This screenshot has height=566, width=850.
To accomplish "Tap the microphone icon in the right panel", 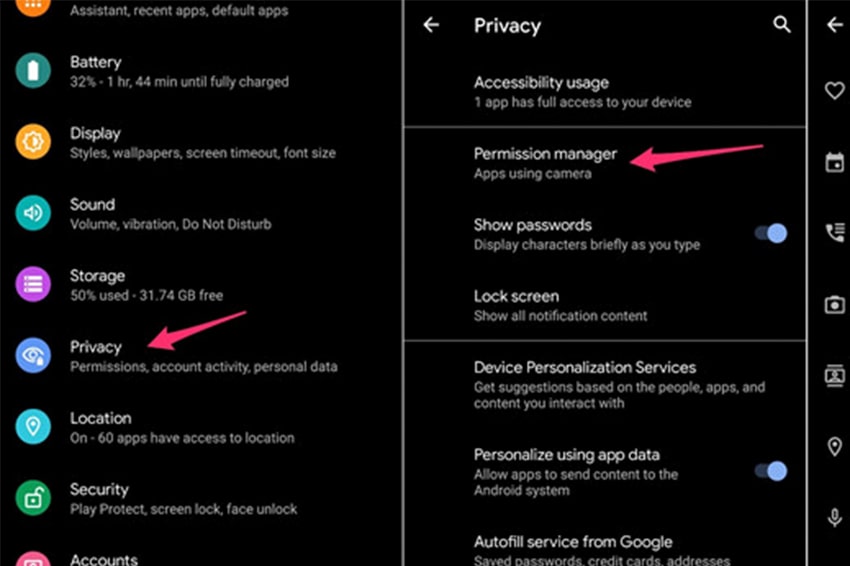I will tap(835, 517).
